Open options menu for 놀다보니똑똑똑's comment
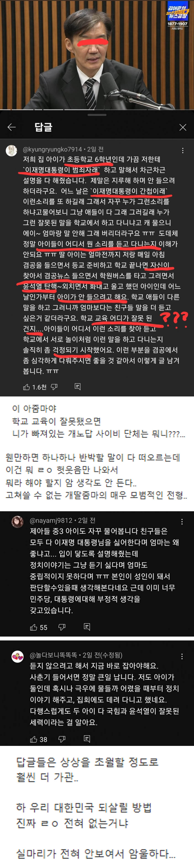This screenshot has height=868, width=194. pyautogui.click(x=182, y=656)
